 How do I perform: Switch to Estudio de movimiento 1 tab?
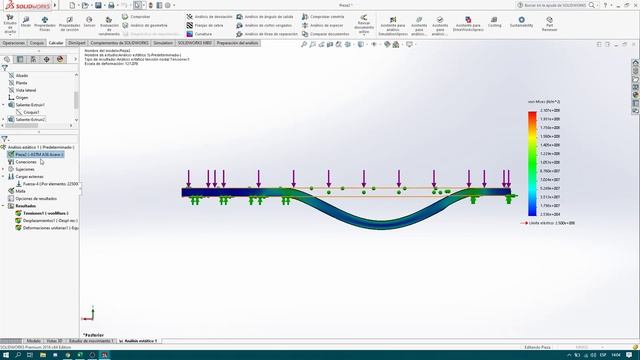[x=91, y=341]
